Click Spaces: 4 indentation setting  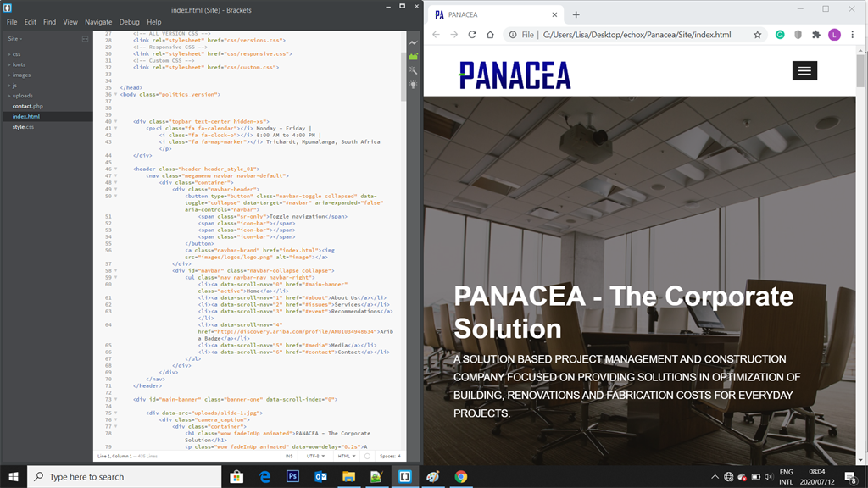(x=390, y=457)
